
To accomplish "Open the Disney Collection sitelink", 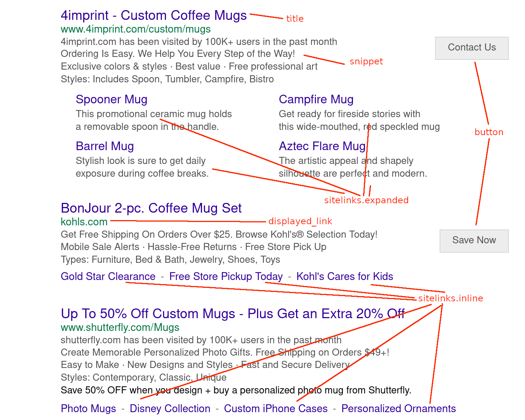I will 170,409.
